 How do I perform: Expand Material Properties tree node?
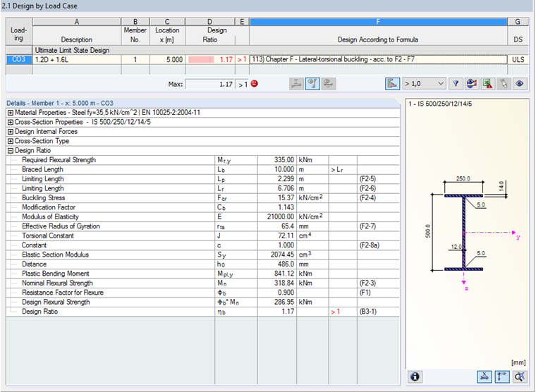tap(11, 113)
